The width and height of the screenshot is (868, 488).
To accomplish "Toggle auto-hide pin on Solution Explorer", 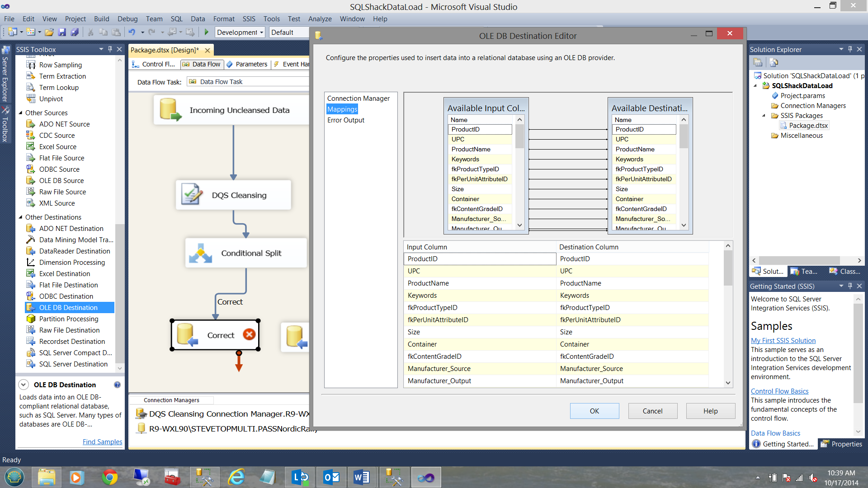I will pyautogui.click(x=850, y=49).
